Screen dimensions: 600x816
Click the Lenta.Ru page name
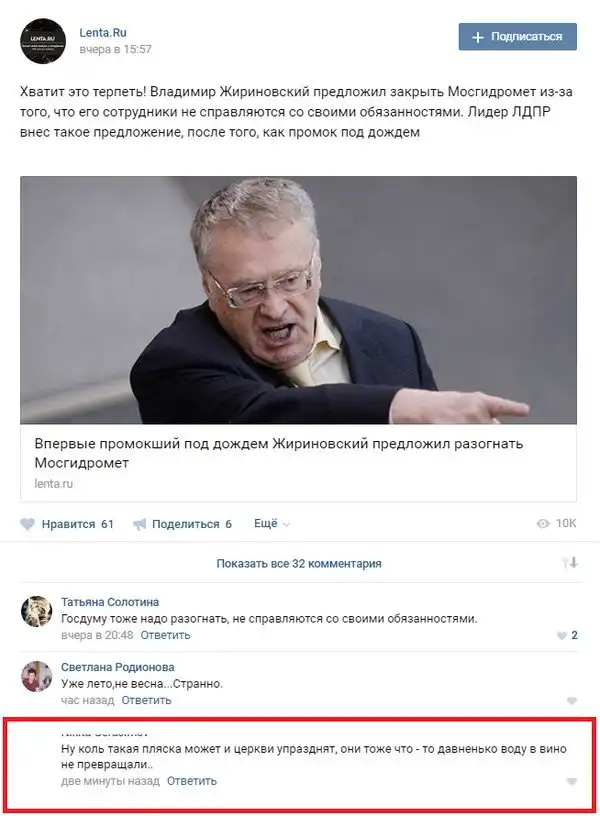103,32
